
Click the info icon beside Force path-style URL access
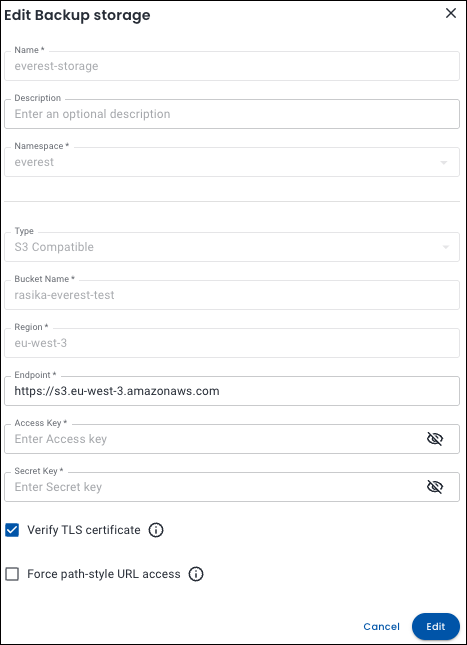coord(196,574)
